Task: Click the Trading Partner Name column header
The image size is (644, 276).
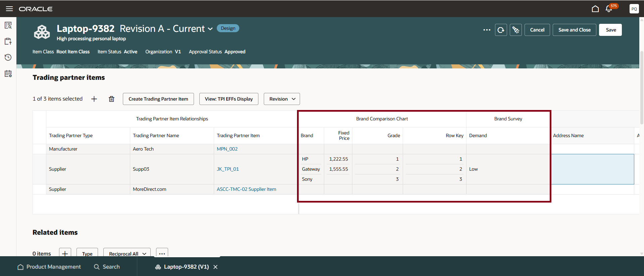Action: (172, 135)
